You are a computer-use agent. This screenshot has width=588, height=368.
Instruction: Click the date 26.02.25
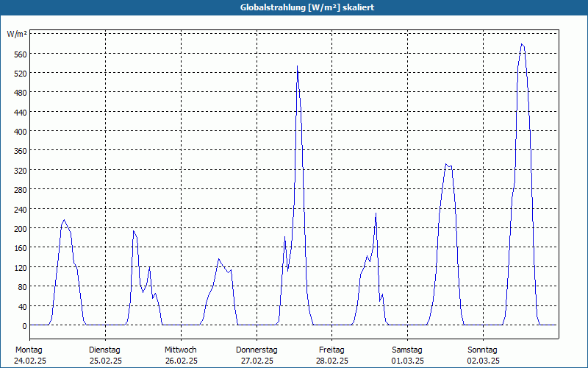tap(182, 361)
